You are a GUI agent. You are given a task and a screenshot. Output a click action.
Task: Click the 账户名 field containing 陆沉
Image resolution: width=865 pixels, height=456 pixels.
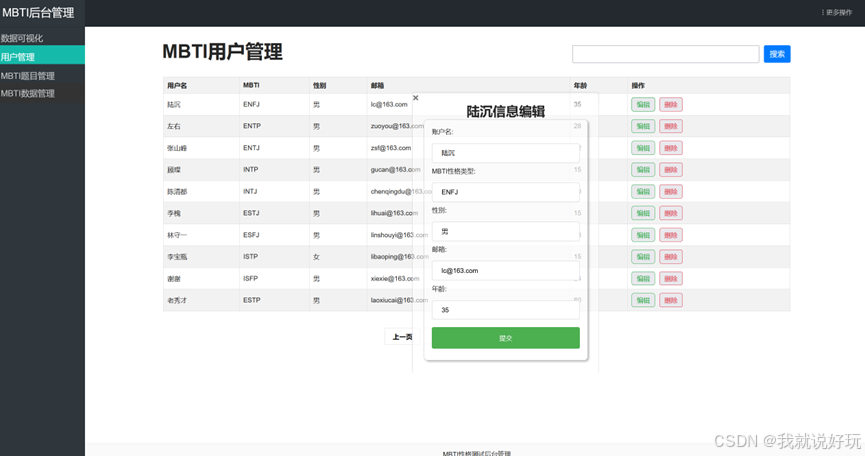click(505, 153)
